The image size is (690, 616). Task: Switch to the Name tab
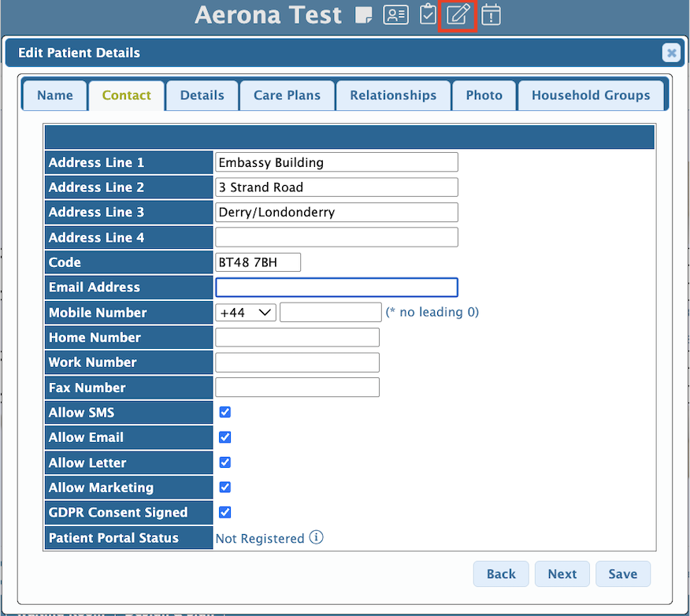(x=55, y=95)
